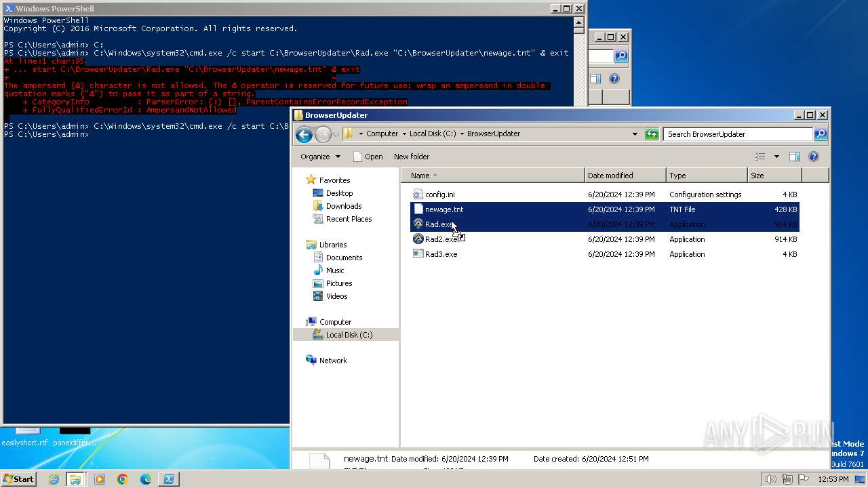Select the Rad.exe file
This screenshot has height=488, width=868.
604,224
